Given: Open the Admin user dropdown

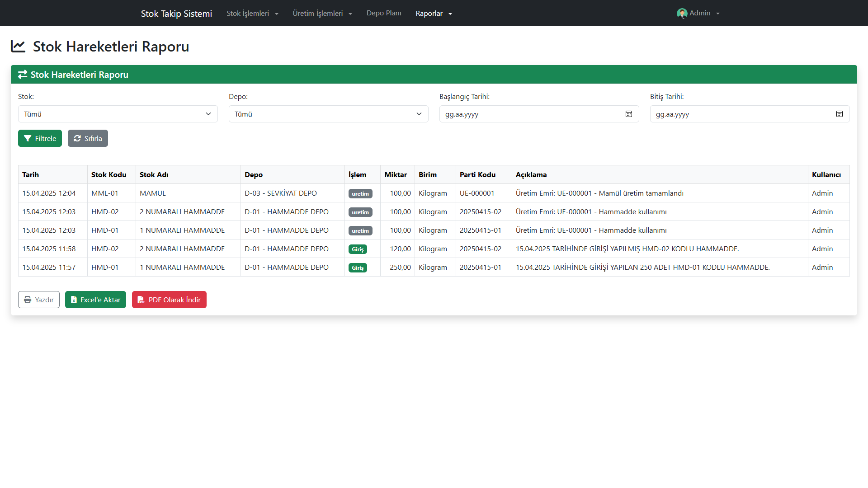Looking at the screenshot, I should click(698, 13).
